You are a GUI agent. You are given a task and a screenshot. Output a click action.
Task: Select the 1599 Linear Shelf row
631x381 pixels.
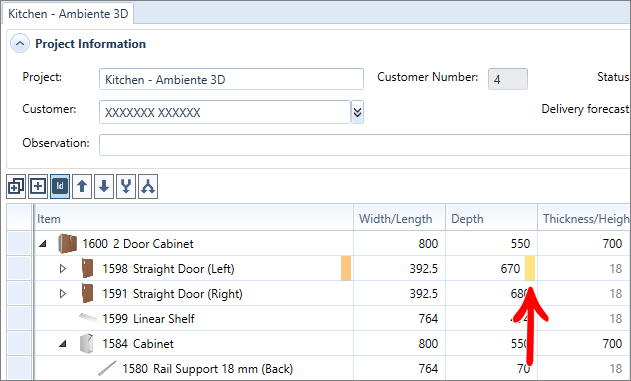click(319, 319)
